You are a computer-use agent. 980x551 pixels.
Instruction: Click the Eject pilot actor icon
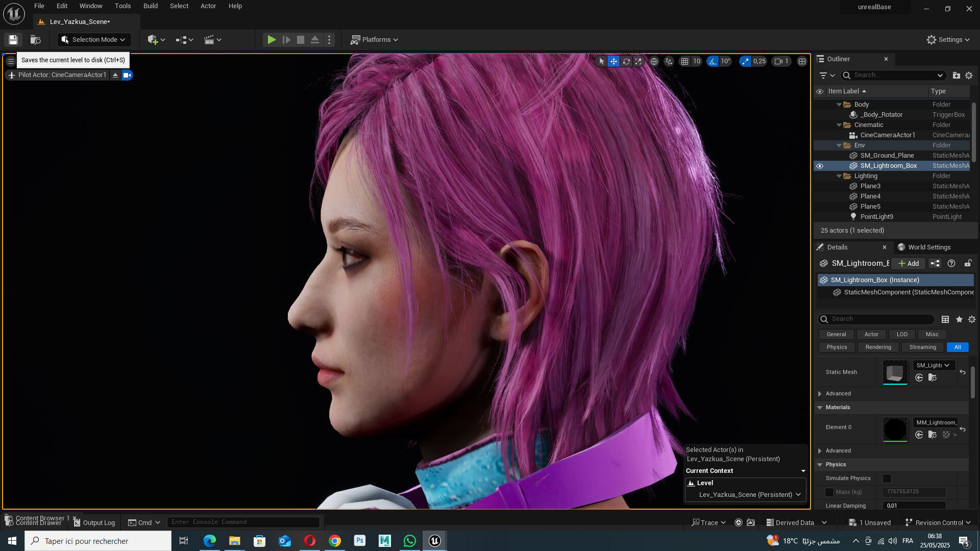pyautogui.click(x=115, y=75)
